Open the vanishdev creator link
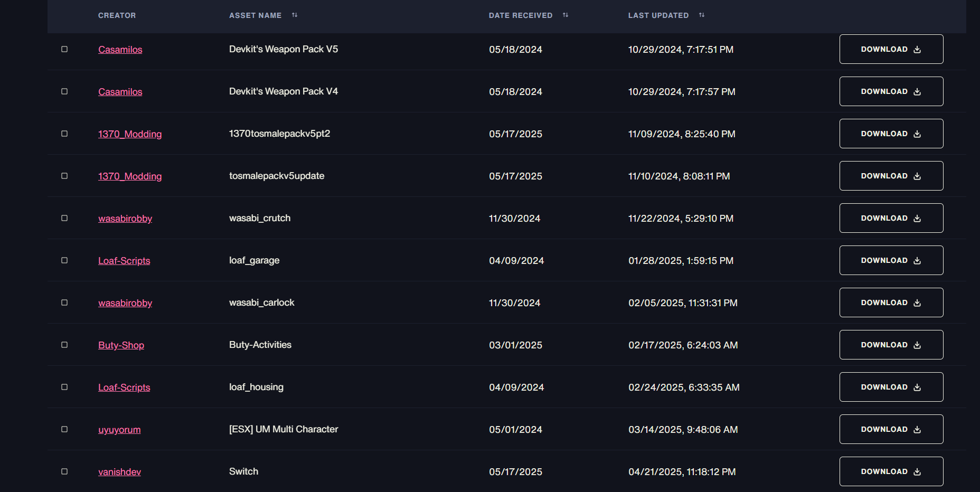Image resolution: width=980 pixels, height=492 pixels. pos(119,472)
